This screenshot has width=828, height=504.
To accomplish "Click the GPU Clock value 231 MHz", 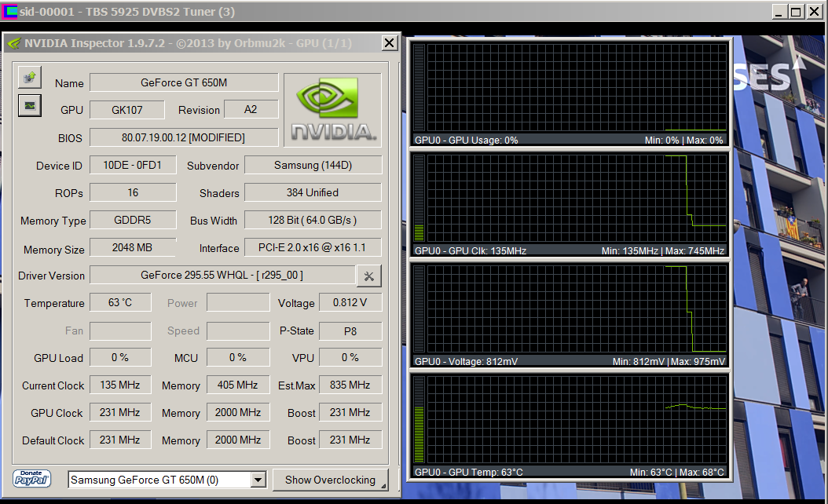I will tap(120, 412).
